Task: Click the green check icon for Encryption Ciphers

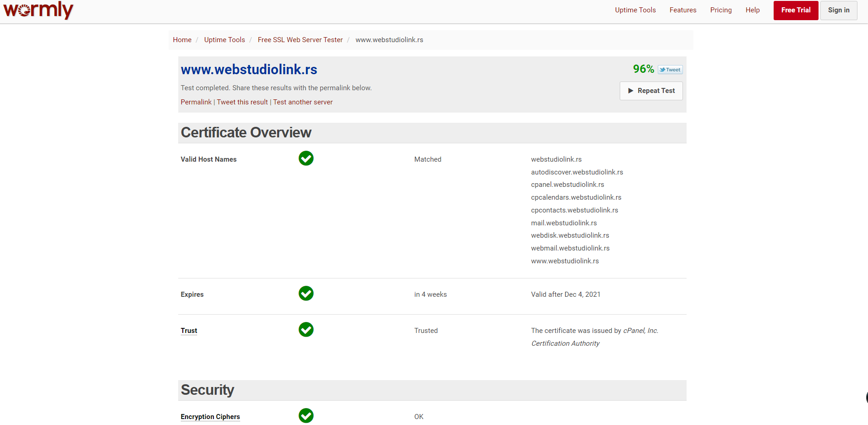Action: 306,416
